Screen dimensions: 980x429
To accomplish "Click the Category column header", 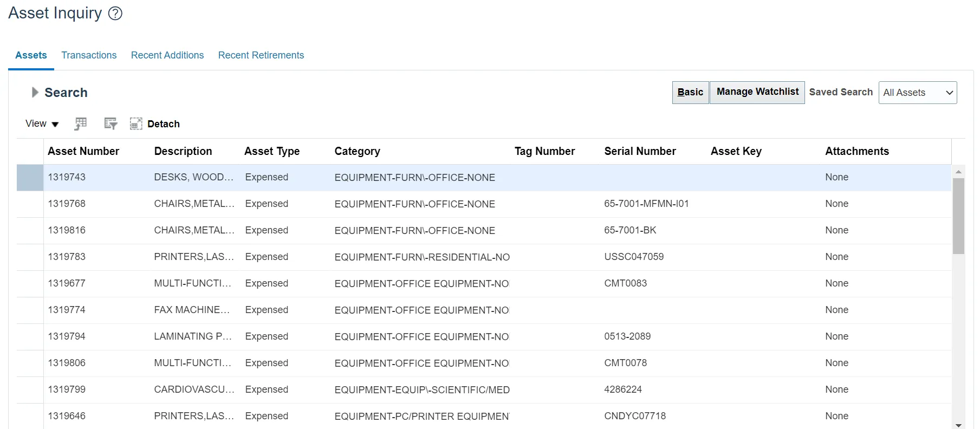I will 357,152.
